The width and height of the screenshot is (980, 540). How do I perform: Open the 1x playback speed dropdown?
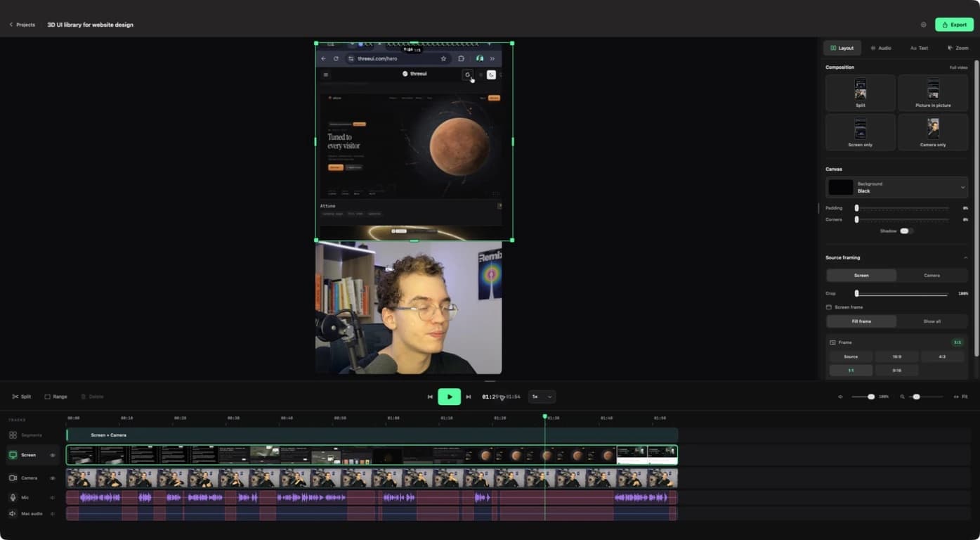(542, 397)
